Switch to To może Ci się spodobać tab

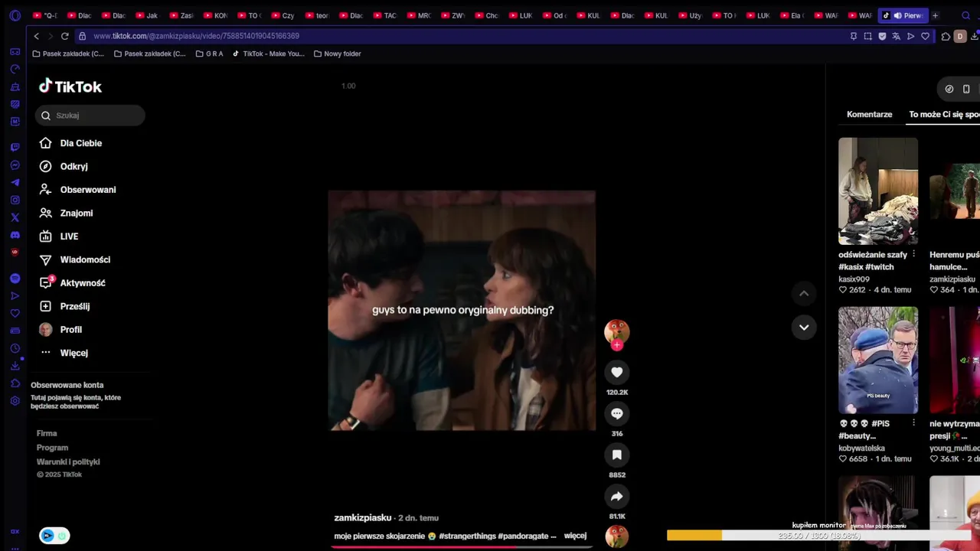[x=944, y=114]
